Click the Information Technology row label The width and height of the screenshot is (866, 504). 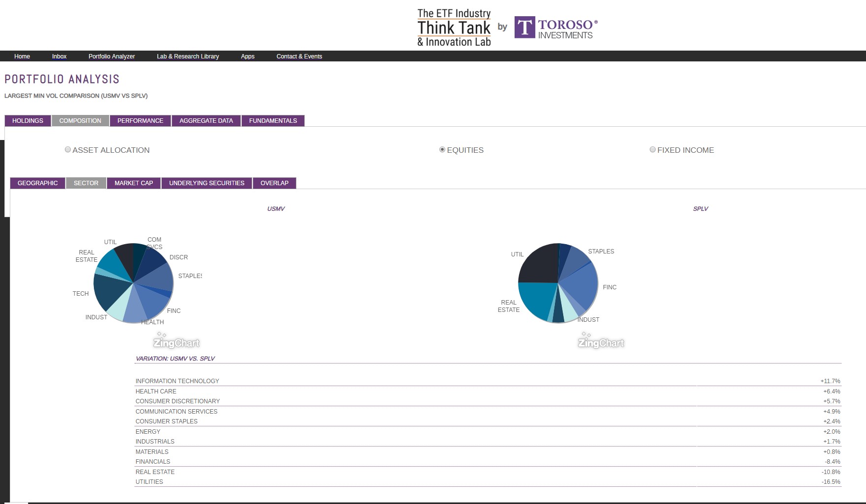(177, 381)
